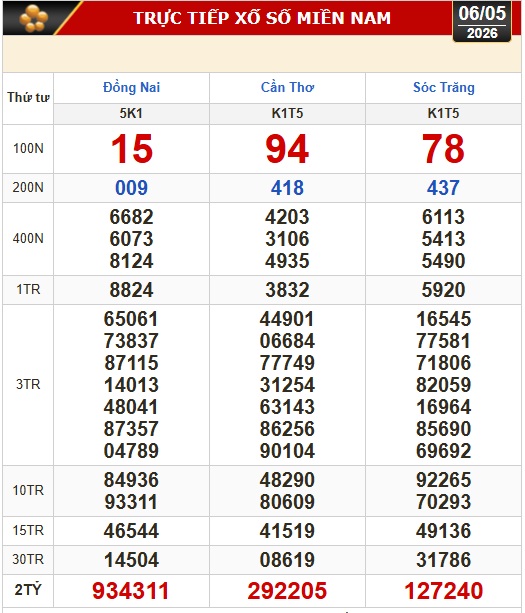Open the Đồng Nai province link

click(x=131, y=87)
